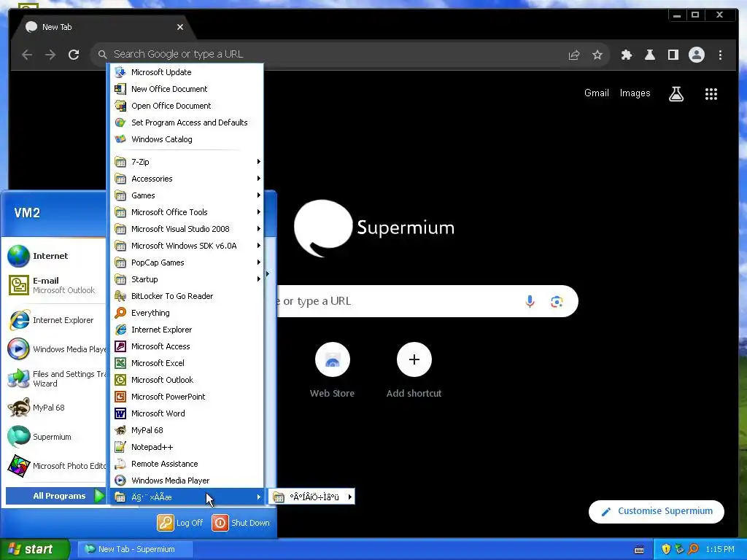Expand the 7-Zip submenu
This screenshot has width=747, height=560.
point(187,162)
